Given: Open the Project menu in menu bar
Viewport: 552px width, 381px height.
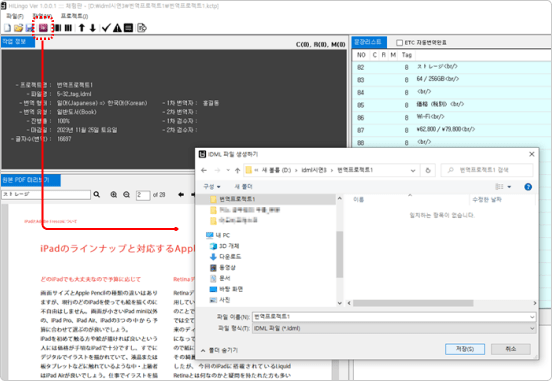Looking at the screenshot, I should coord(74,16).
